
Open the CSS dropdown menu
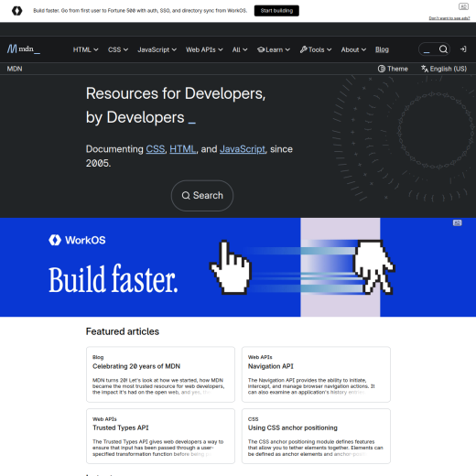(118, 49)
